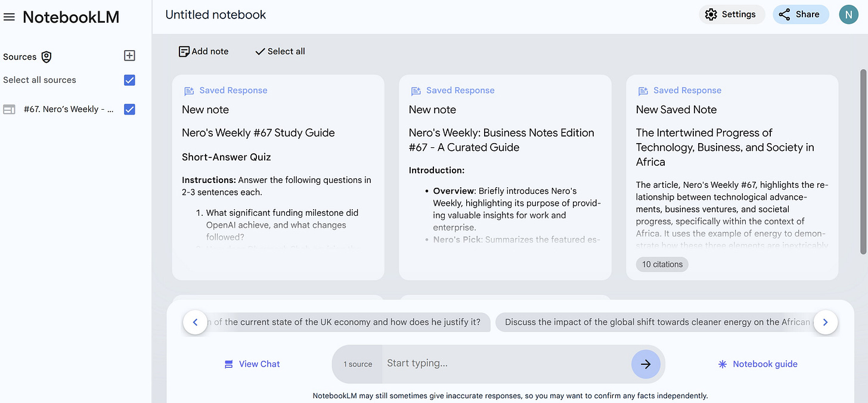
Task: Select the cleaner energy suggested question chip
Action: [656, 322]
